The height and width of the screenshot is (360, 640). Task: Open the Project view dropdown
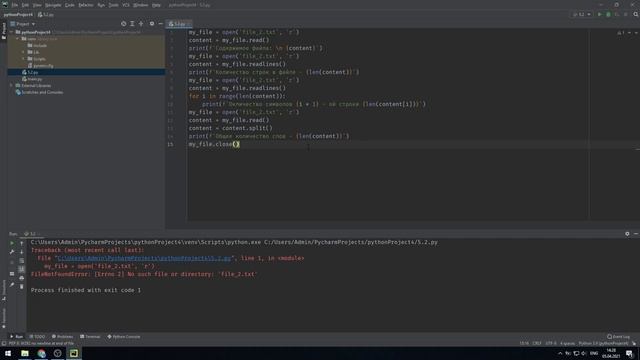tap(23, 24)
